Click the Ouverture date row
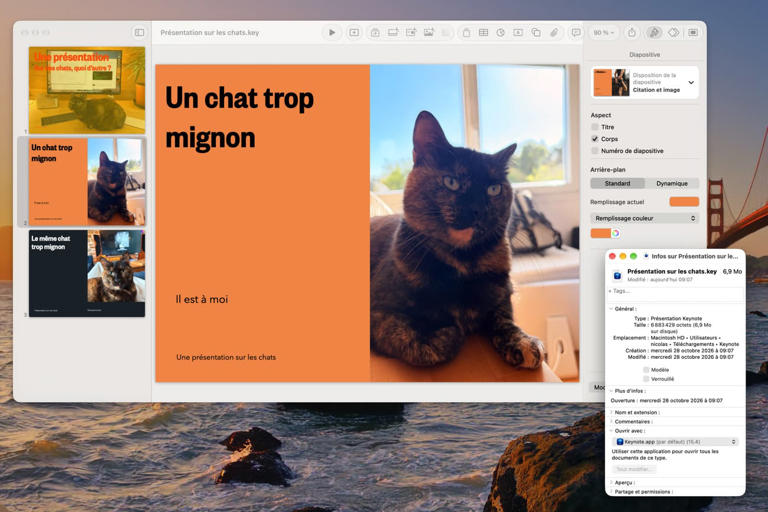Screen dimensions: 768x512 (667, 400)
